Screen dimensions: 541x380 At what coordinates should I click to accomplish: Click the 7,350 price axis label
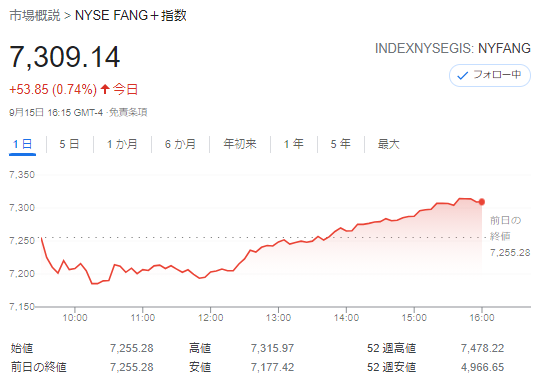pyautogui.click(x=22, y=175)
